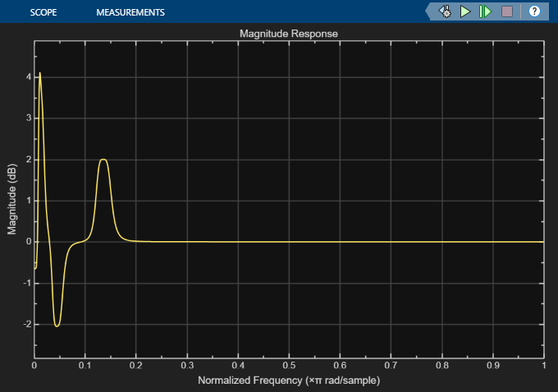Click the Magnitude Response plot title
Image resolution: width=558 pixels, height=392 pixels.
288,34
